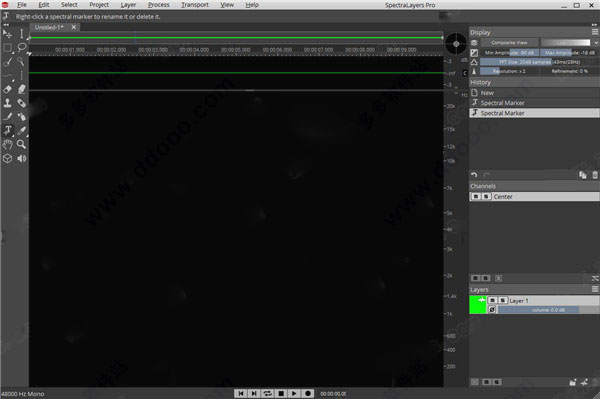Click the Play transport button
The height and width of the screenshot is (399, 600).
294,393
